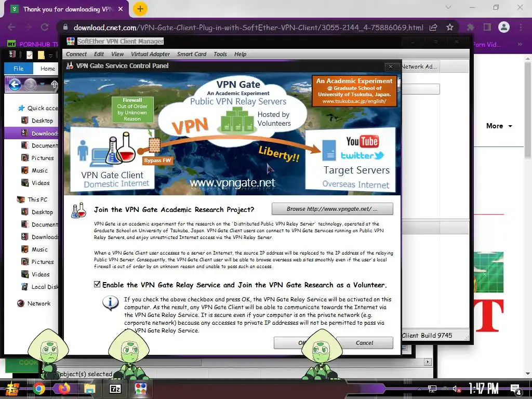Click the Explorer quick toolbar properties icon
This screenshot has height=399, width=532.
tap(30, 55)
